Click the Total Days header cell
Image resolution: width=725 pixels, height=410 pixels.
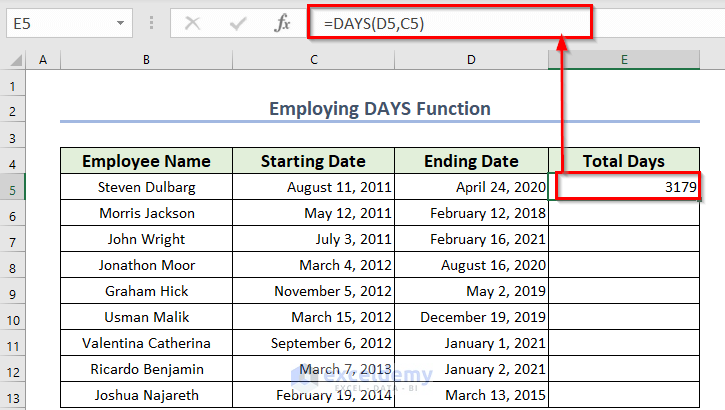click(x=624, y=161)
